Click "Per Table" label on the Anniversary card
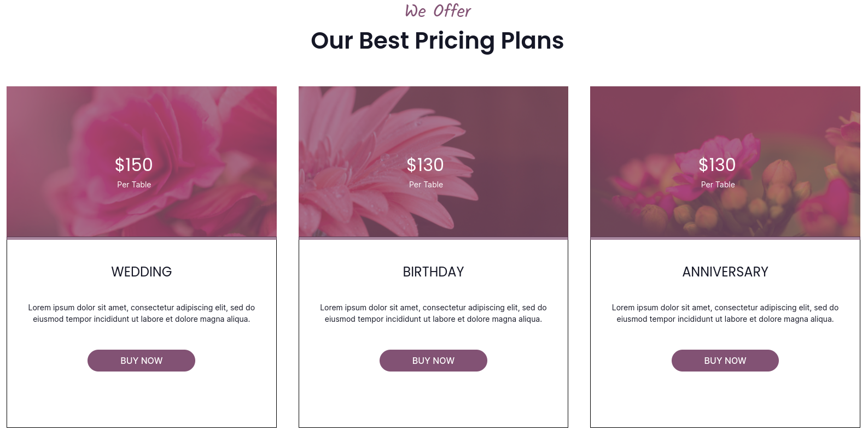 pyautogui.click(x=718, y=185)
